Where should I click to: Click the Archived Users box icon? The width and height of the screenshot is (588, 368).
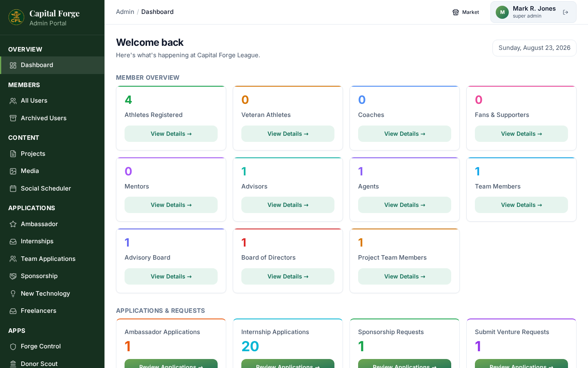pyautogui.click(x=13, y=118)
